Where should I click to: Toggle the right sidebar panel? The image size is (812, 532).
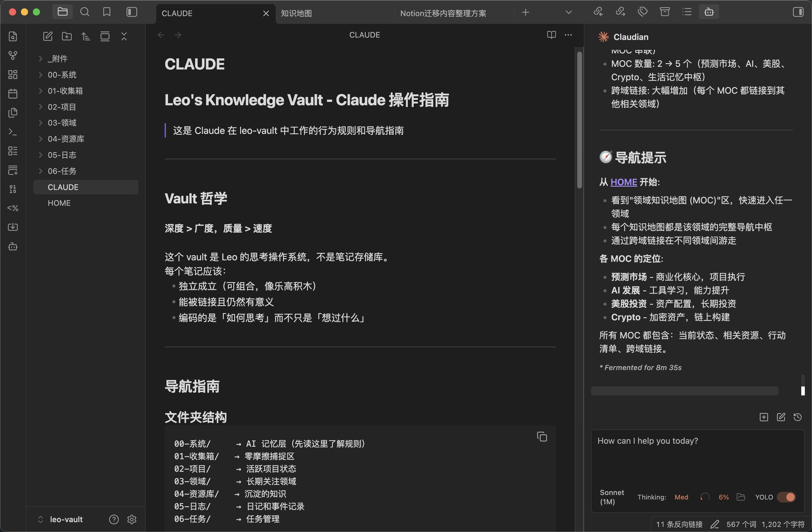798,12
